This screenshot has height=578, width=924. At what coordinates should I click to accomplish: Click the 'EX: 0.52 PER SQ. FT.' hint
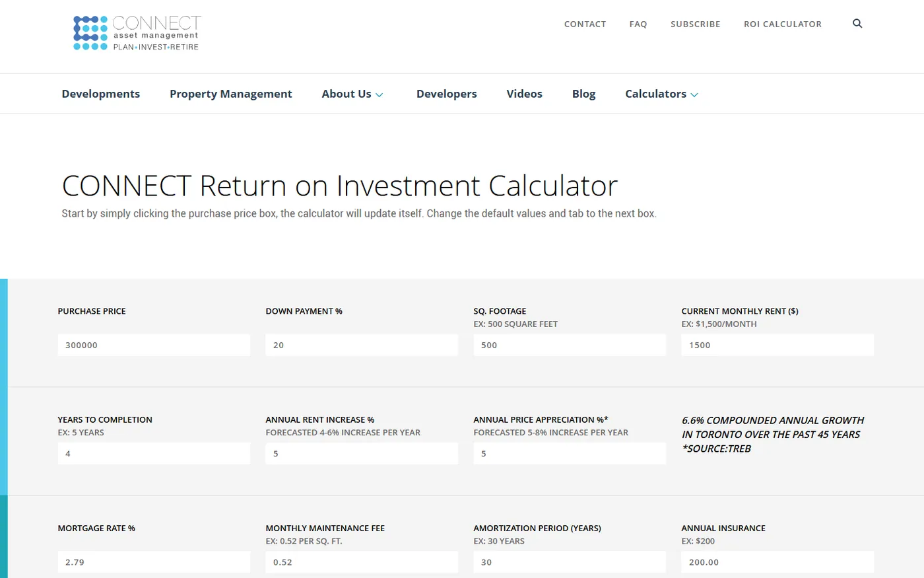[x=304, y=541]
